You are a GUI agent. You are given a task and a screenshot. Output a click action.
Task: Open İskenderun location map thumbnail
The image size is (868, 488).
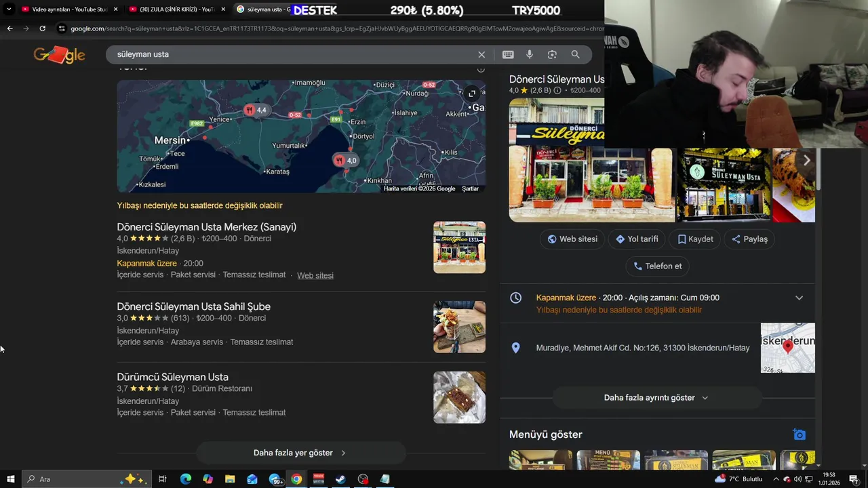787,348
